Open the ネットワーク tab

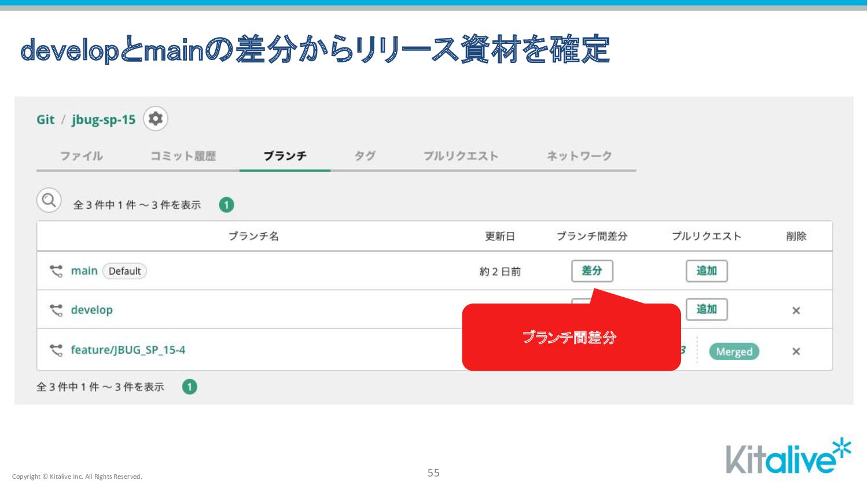[579, 156]
